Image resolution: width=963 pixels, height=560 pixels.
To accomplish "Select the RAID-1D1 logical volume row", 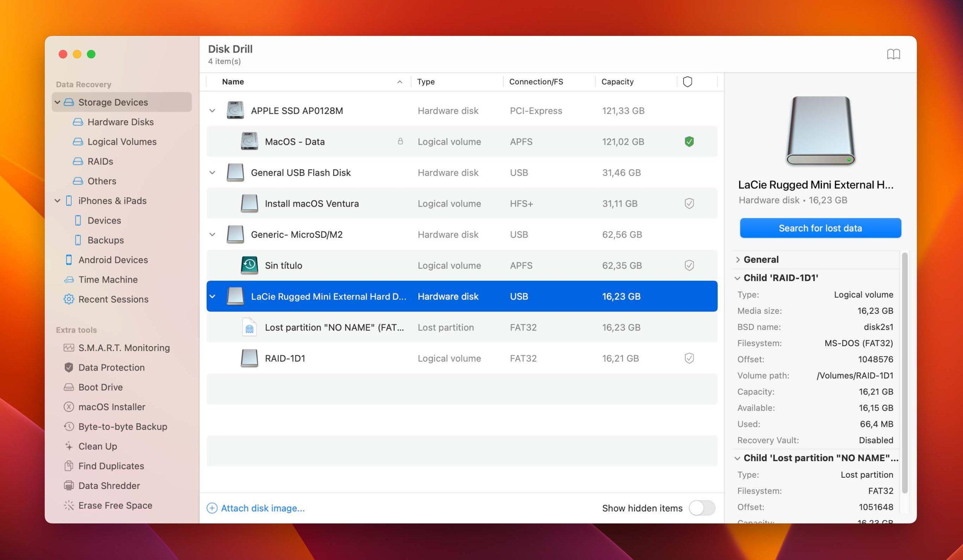I will coord(462,358).
